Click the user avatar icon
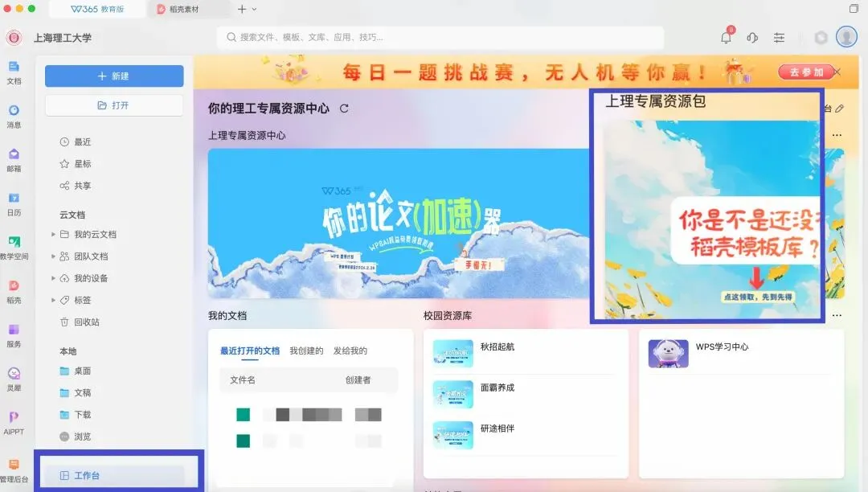Screen dimensions: 868x492 [846, 37]
